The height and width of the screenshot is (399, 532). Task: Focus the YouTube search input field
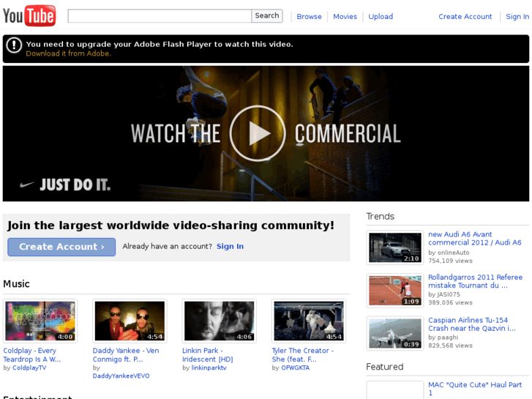(x=160, y=16)
